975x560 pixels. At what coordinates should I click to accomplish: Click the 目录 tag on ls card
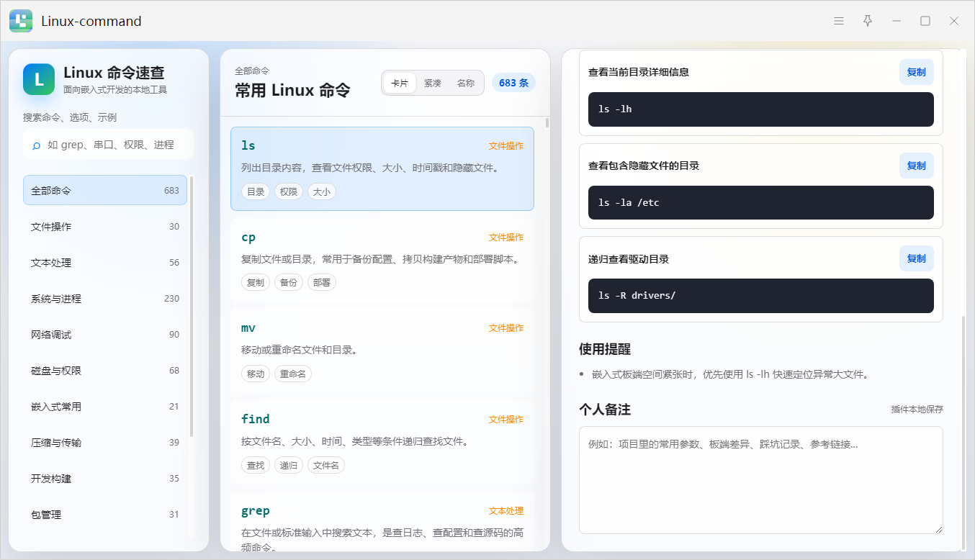[256, 192]
